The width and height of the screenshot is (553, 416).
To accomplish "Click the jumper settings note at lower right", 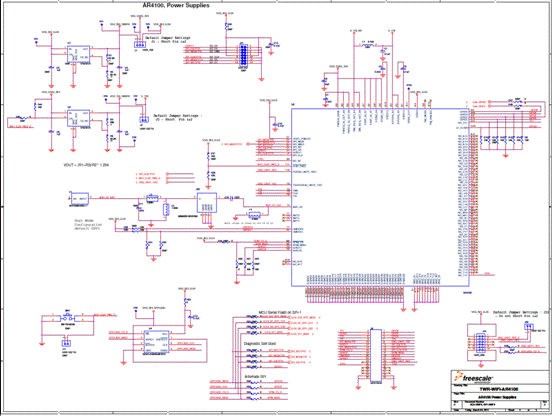I will 521,314.
